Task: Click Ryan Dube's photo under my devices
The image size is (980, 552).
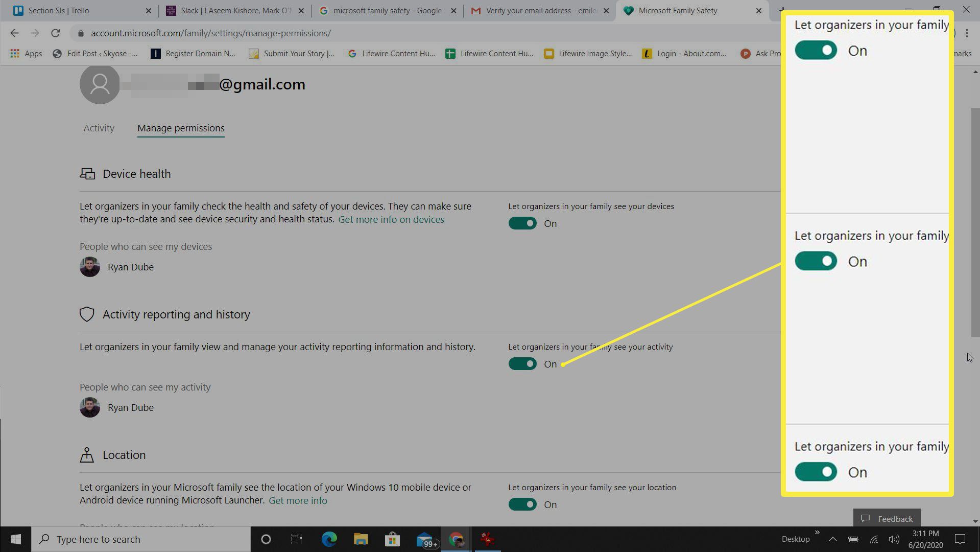Action: pyautogui.click(x=90, y=267)
